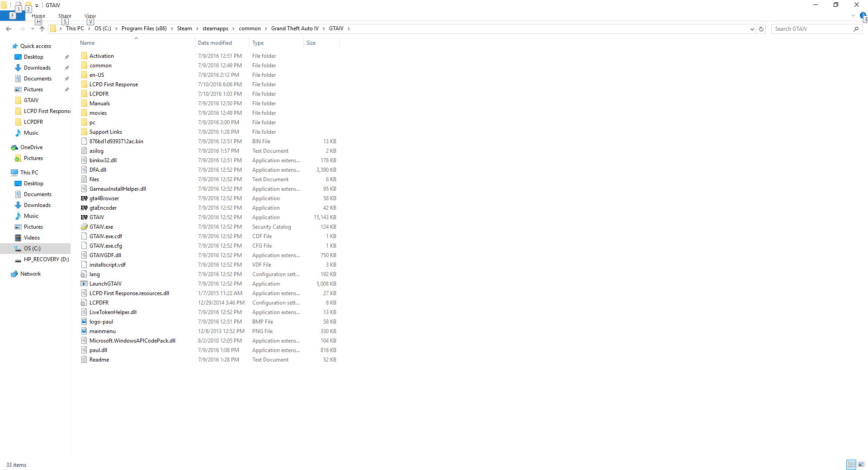Screen dimensions: 868x470
Task: Select the Support Links folder name
Action: 106,132
